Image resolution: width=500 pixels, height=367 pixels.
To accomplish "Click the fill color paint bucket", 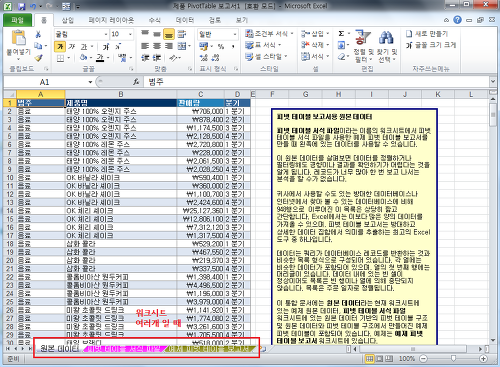I will [83, 58].
